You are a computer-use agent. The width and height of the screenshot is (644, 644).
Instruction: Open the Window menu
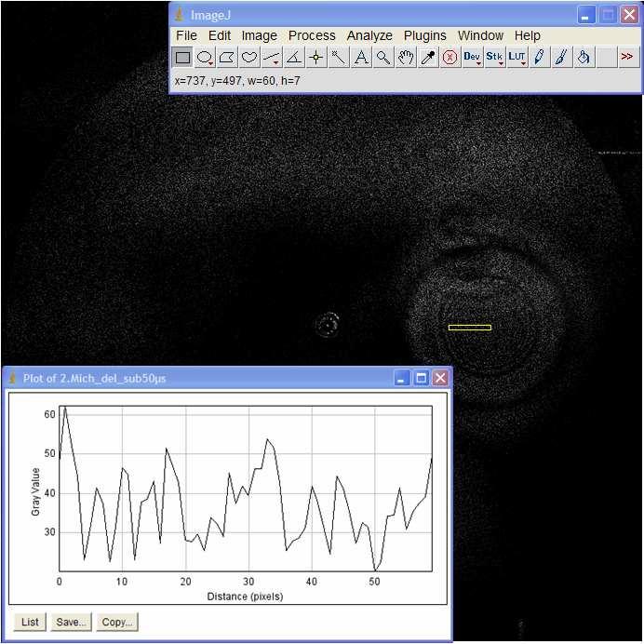point(480,35)
